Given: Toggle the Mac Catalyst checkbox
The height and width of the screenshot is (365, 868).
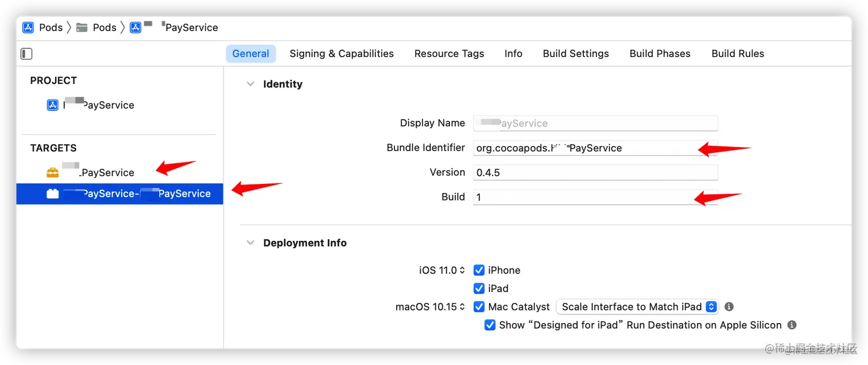Looking at the screenshot, I should (x=479, y=307).
